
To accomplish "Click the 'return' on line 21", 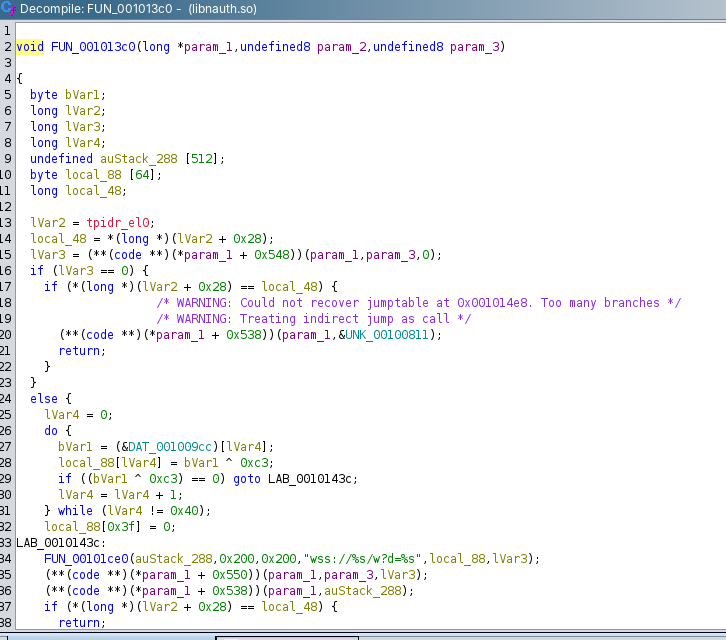I will [x=79, y=351].
